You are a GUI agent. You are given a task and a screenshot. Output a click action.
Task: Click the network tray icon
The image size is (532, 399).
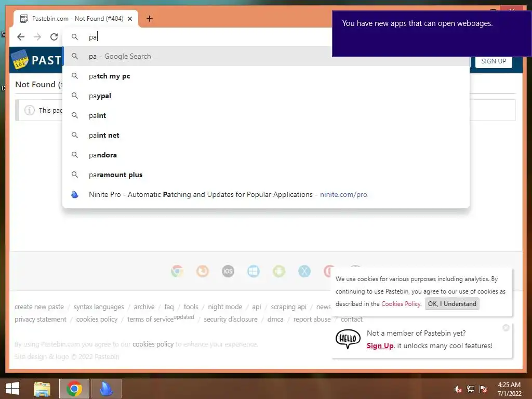pos(471,389)
